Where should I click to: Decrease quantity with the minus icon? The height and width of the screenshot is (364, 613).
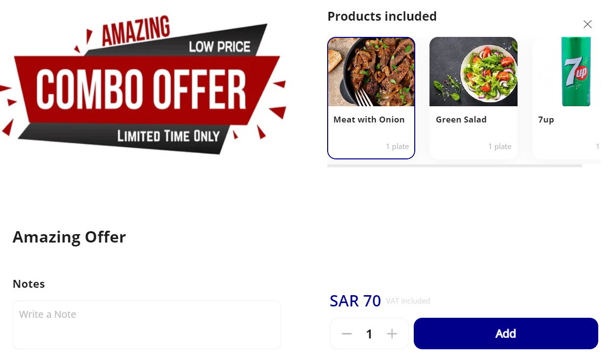pos(347,334)
